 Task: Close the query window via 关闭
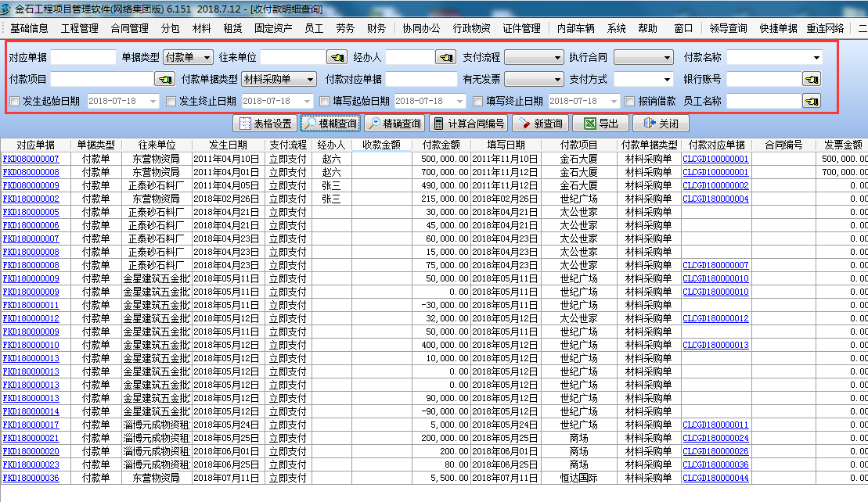click(661, 124)
